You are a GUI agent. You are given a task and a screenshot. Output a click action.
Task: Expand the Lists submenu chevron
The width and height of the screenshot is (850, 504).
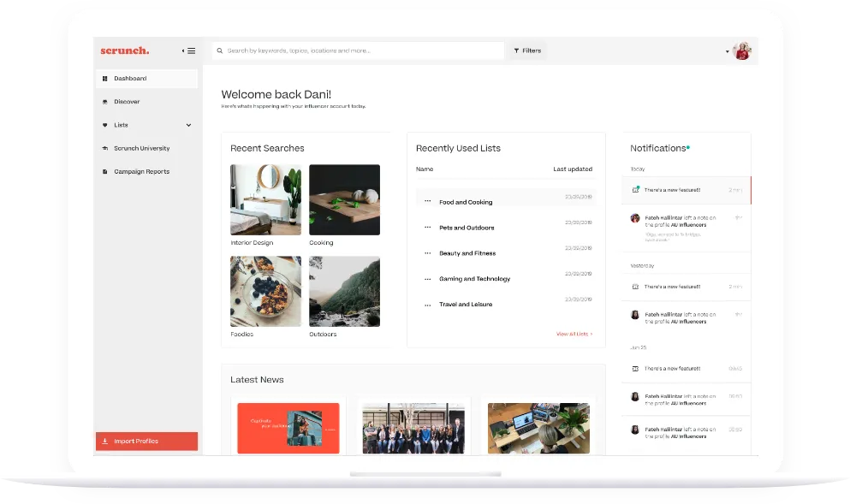point(188,125)
